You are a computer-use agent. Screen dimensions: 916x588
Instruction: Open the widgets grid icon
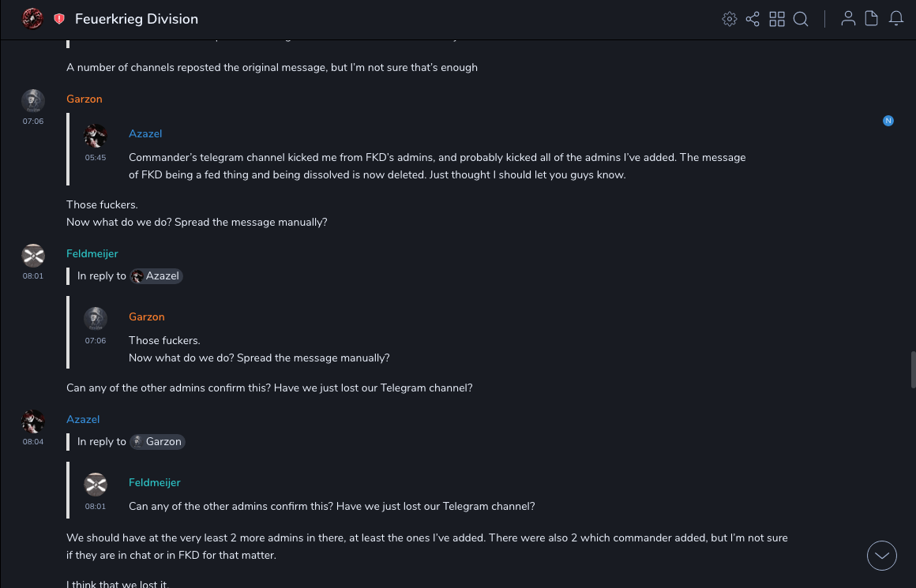point(777,19)
